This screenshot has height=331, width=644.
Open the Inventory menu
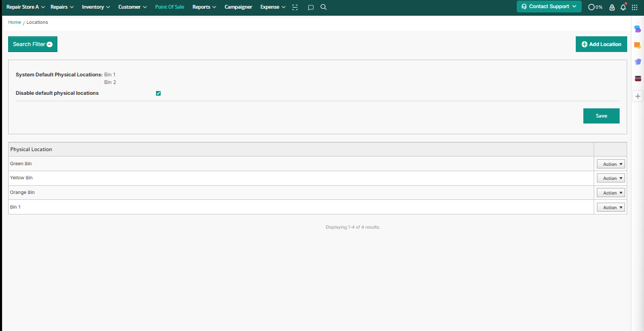pos(96,7)
